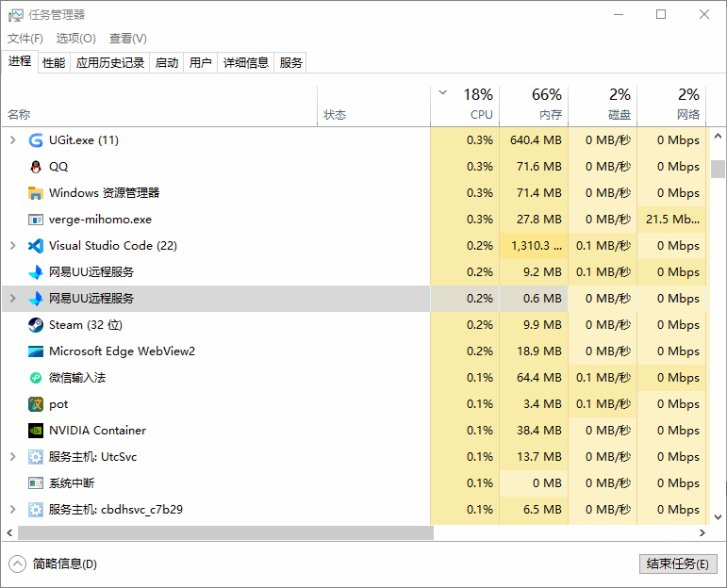
Task: Click the horizontal scrollbar at the bottom
Action: coord(226,533)
